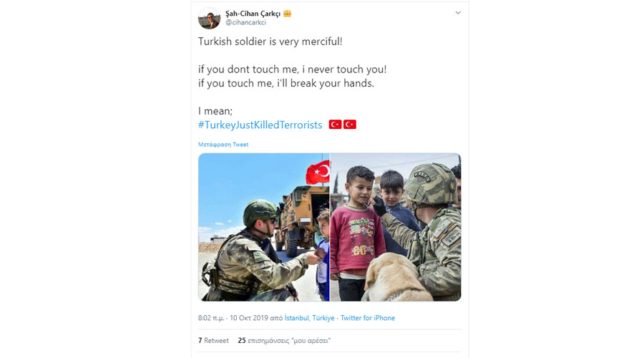Click the 10 Οκτ 2019 date

[x=249, y=318]
